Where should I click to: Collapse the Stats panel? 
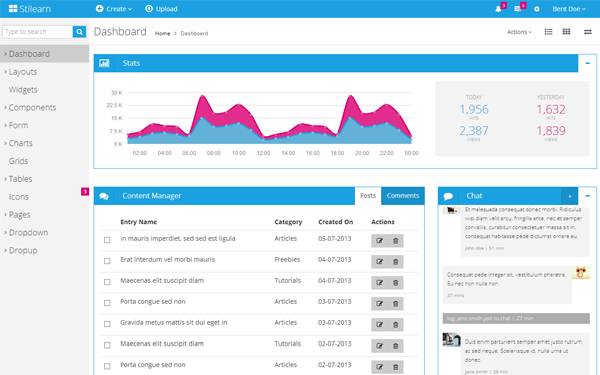click(587, 63)
